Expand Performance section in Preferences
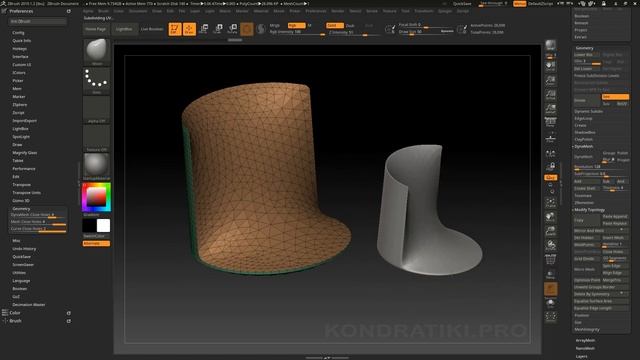Screen dimensions: 640x360 point(24,169)
